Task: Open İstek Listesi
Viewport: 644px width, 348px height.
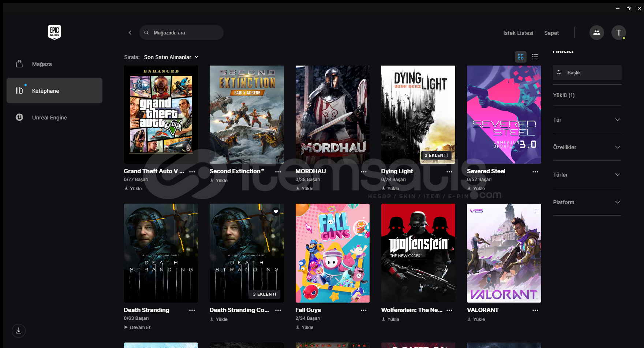Action: tap(518, 33)
